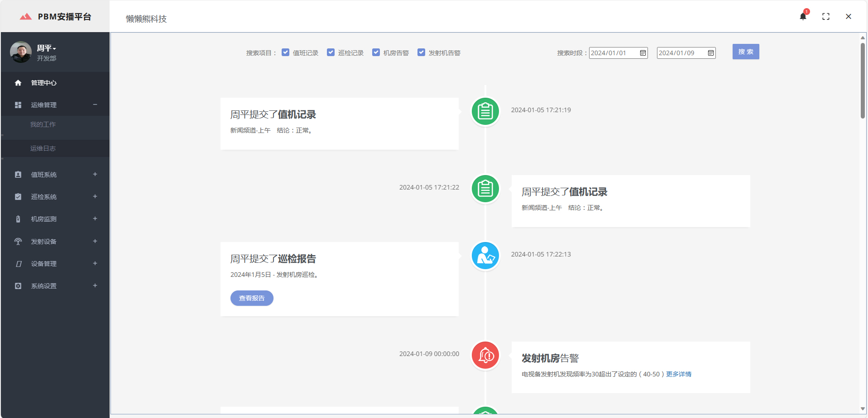
Task: Click 巡检系统 menu label
Action: point(44,197)
